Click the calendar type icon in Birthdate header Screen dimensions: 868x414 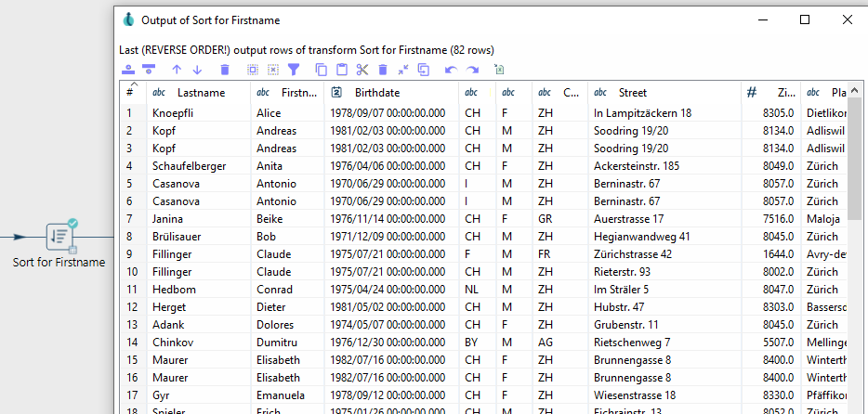click(336, 92)
